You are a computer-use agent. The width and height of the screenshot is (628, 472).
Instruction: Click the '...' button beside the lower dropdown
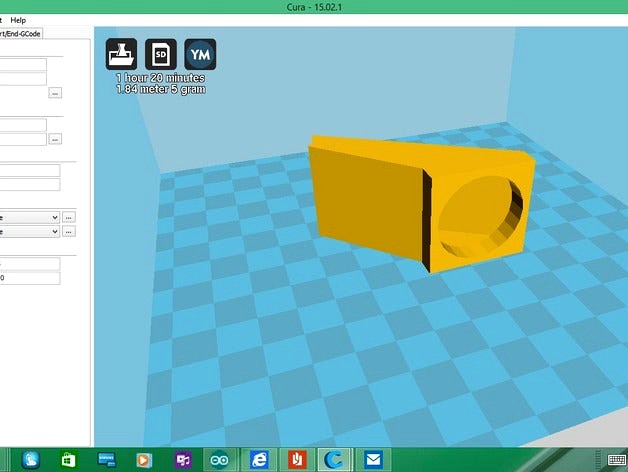69,231
